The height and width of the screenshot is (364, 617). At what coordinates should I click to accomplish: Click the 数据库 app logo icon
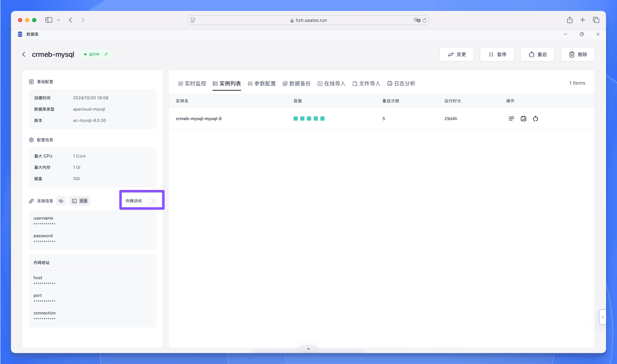point(20,34)
